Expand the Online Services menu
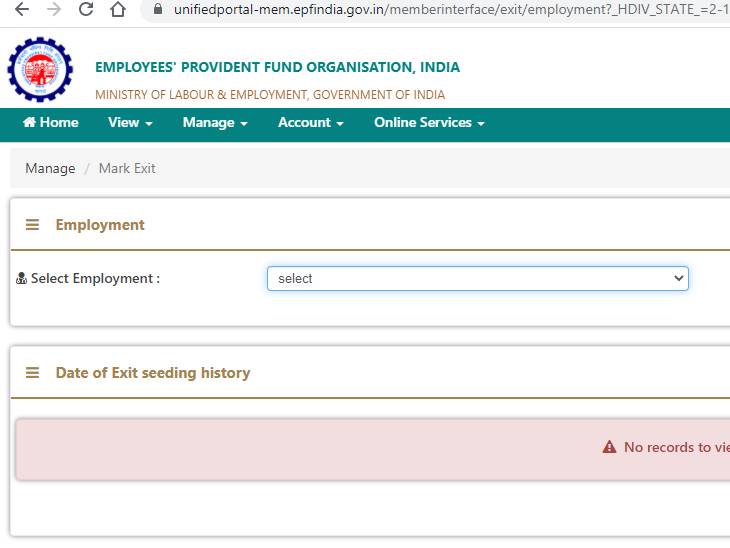 click(x=429, y=122)
